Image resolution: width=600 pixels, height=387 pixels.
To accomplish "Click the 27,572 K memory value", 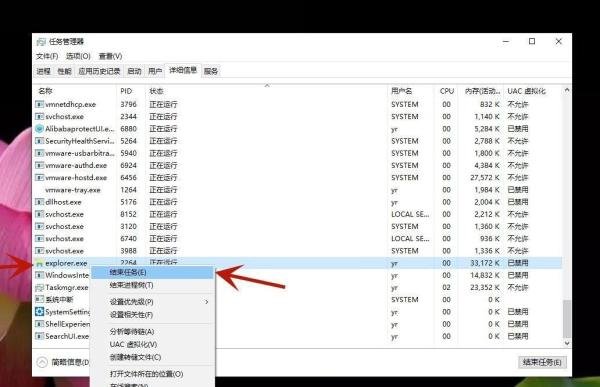I will (x=484, y=178).
